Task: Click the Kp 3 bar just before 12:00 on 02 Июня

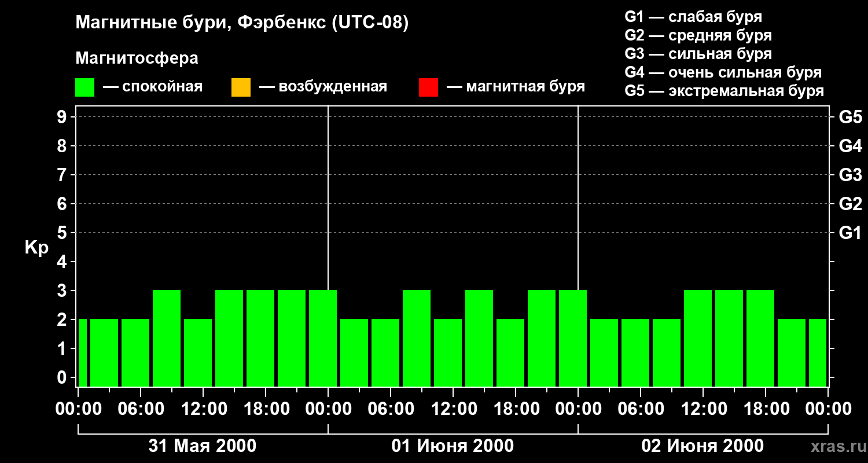Action: (x=698, y=338)
